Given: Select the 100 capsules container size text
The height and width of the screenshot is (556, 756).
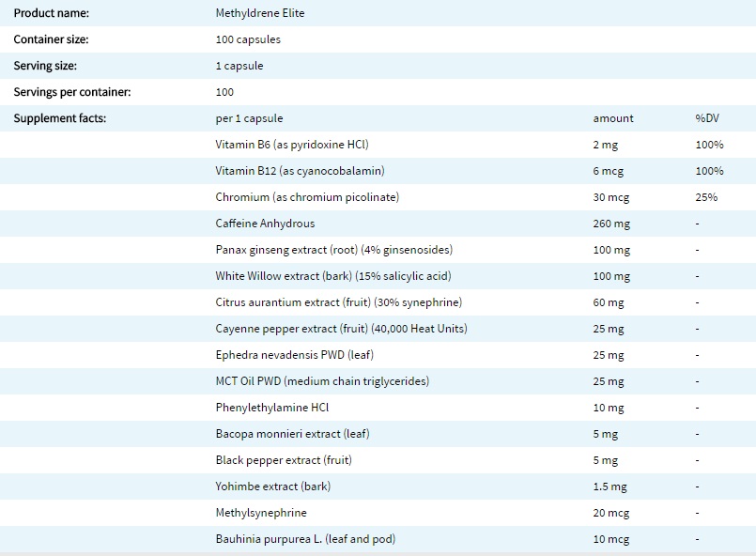Looking at the screenshot, I should pyautogui.click(x=248, y=39).
